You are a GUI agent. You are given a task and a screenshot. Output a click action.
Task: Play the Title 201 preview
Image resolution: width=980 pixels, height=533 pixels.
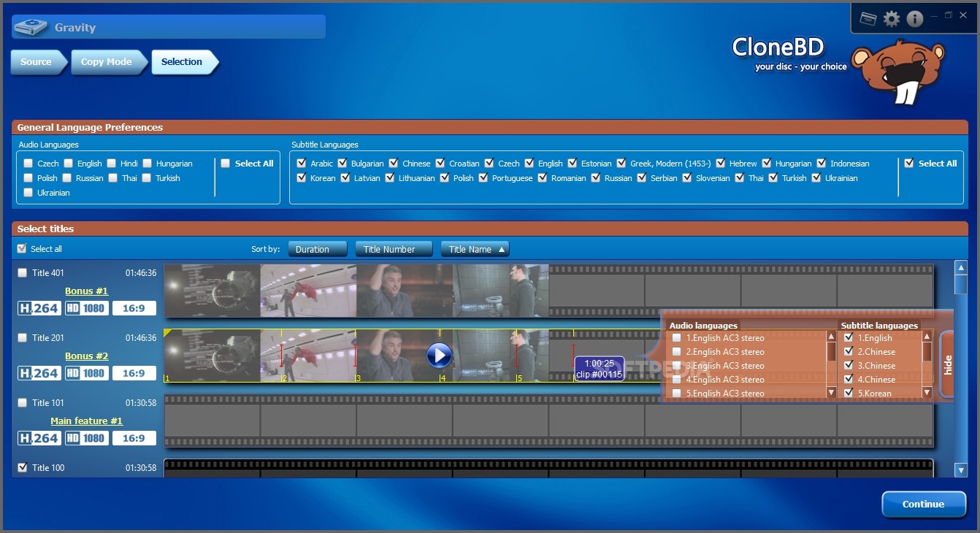pos(439,355)
